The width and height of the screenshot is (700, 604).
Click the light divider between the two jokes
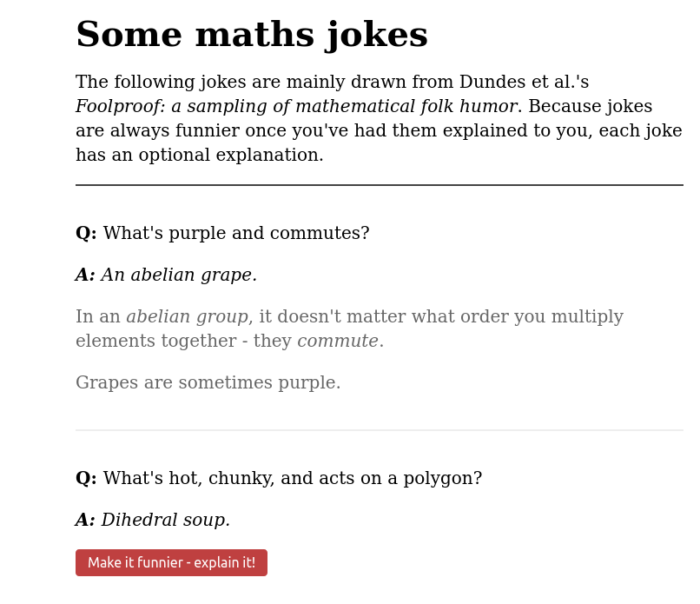(379, 430)
